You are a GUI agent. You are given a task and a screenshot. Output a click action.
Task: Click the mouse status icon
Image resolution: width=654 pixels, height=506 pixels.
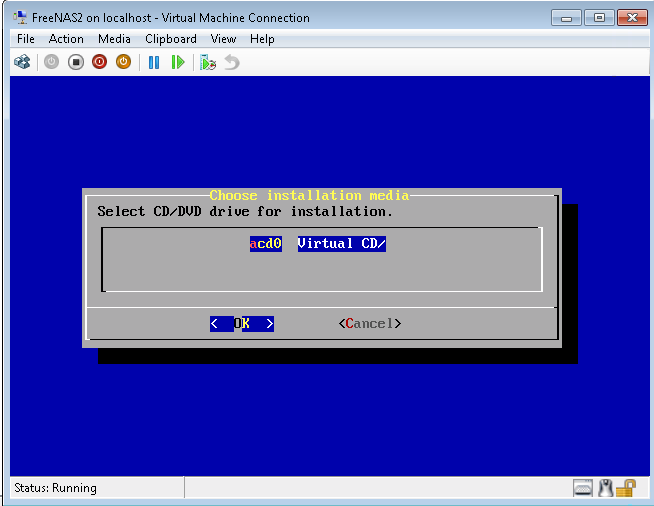coord(605,488)
